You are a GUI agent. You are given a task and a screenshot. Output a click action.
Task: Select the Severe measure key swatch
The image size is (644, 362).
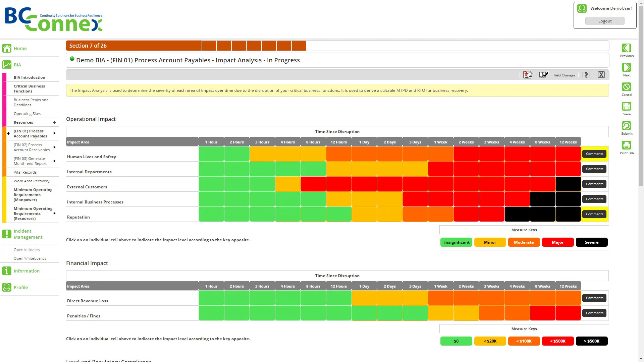[591, 242]
